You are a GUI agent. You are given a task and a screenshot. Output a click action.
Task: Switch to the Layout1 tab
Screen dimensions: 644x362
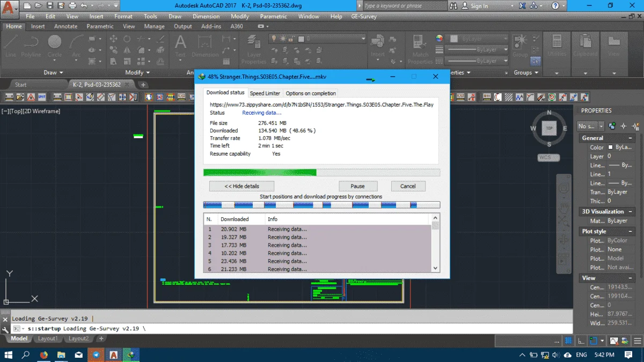coord(47,338)
